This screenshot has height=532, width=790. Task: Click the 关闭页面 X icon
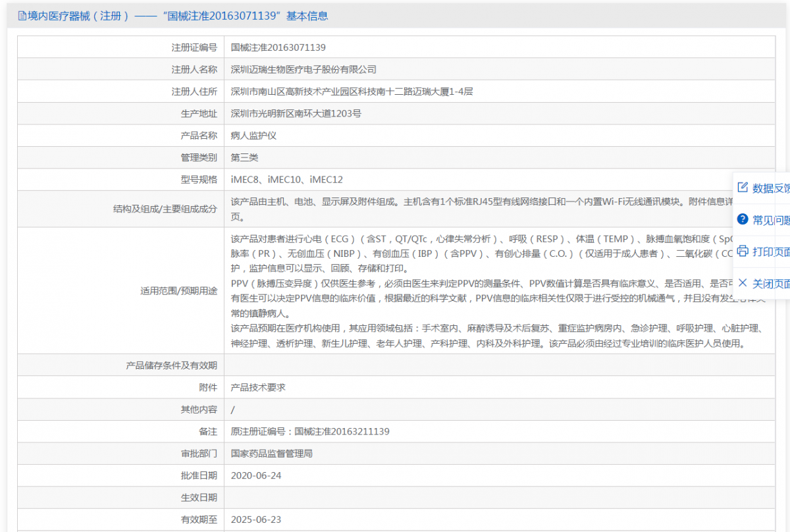[743, 283]
